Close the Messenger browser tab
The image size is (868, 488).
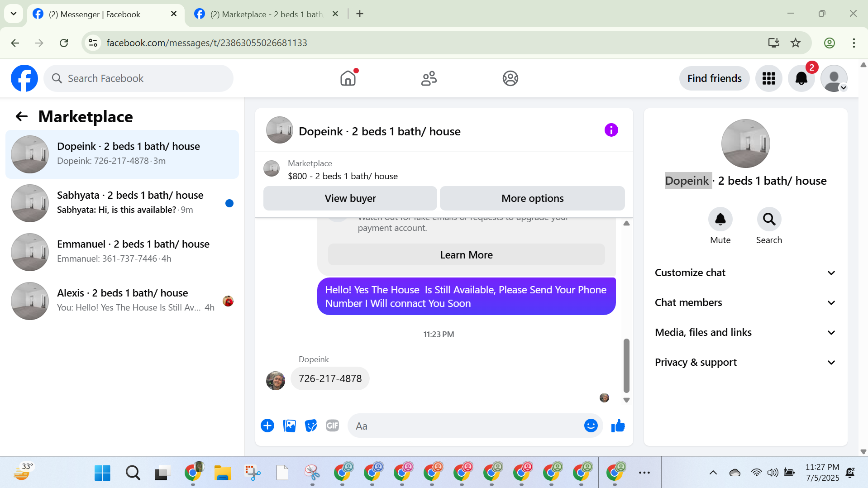(x=173, y=14)
